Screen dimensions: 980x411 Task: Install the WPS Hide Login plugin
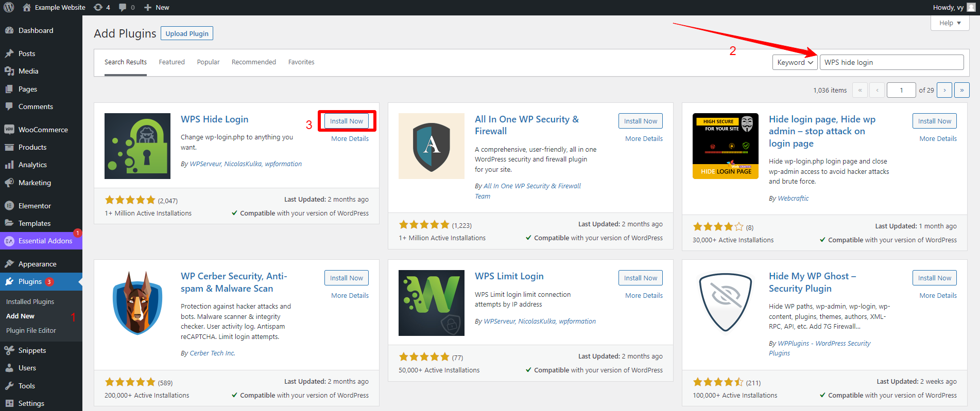click(347, 121)
